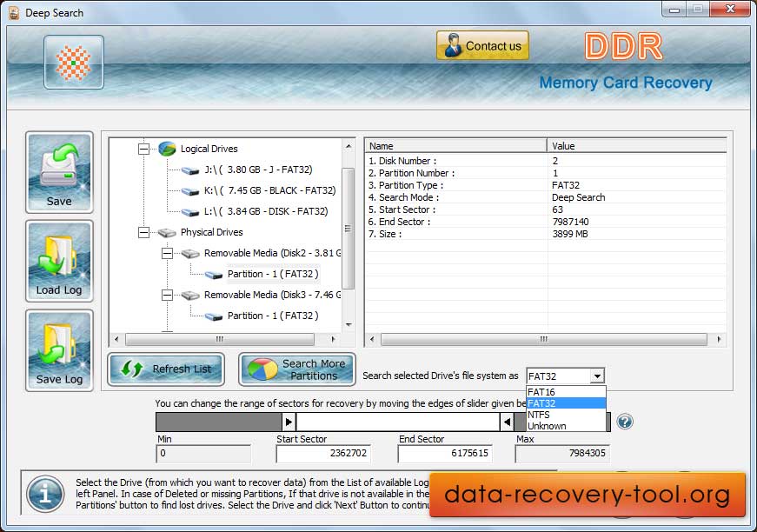Select the L:\ 3.84 GB DISK drive
757x532 pixels.
click(266, 211)
